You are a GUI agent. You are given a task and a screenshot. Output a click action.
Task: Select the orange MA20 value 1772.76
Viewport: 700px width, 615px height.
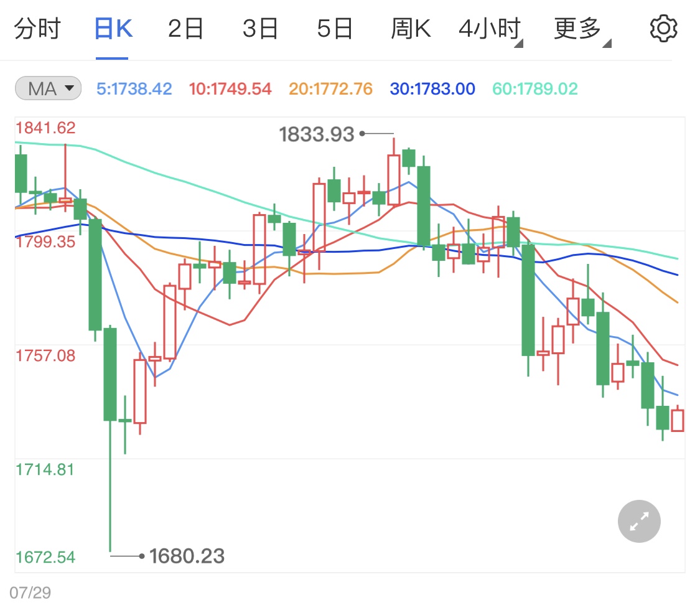(x=330, y=88)
